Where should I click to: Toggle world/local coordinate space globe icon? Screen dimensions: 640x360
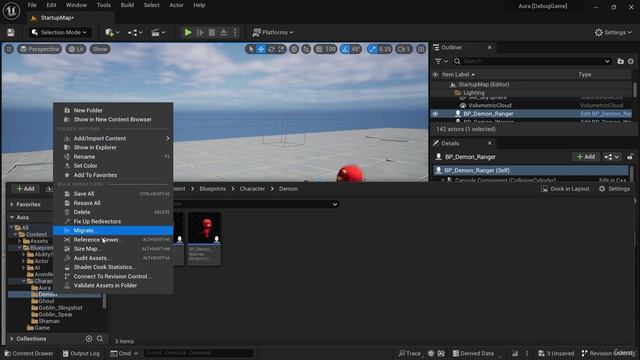coord(294,49)
